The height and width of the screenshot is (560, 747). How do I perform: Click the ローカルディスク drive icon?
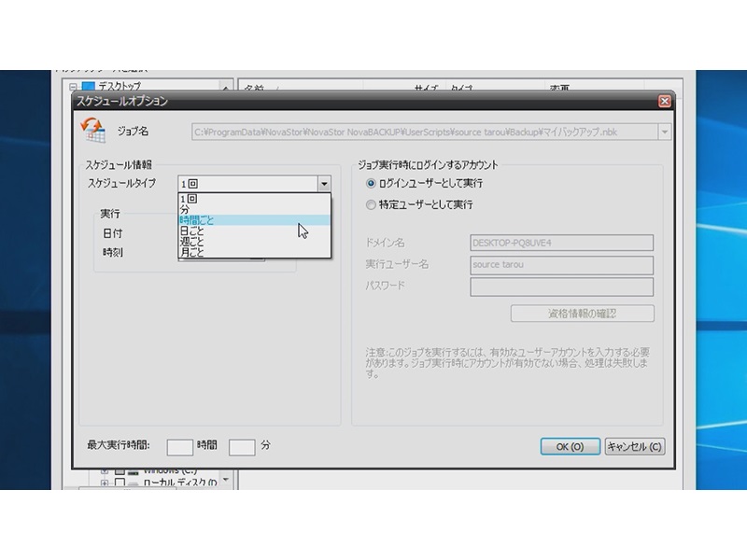(132, 481)
